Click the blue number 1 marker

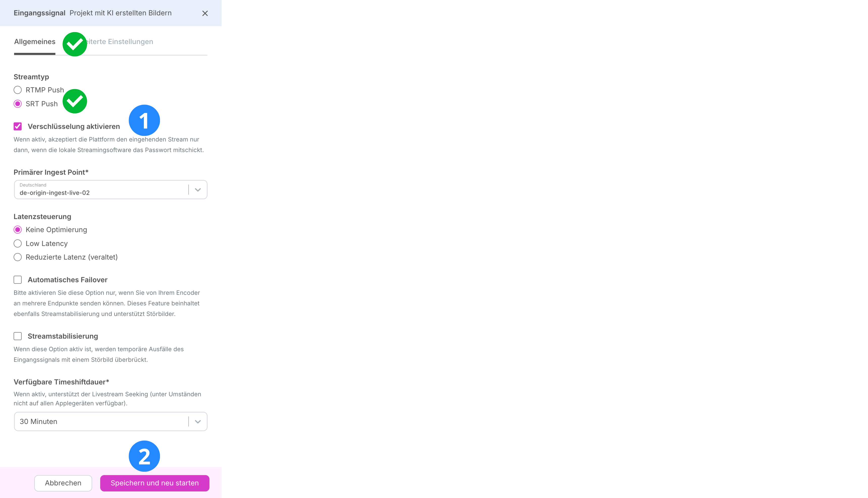coord(144,120)
